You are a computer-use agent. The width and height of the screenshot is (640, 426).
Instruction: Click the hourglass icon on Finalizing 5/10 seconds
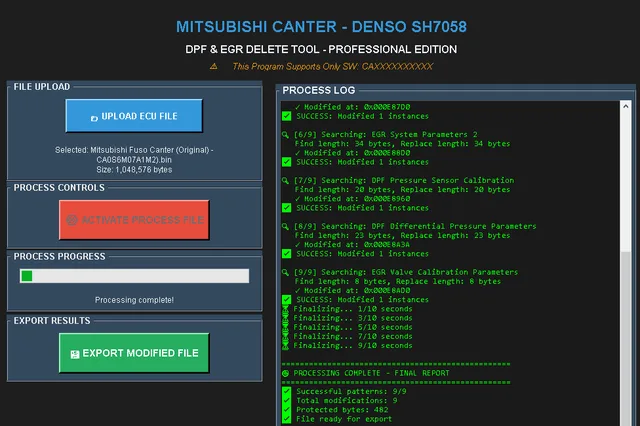[x=285, y=327]
